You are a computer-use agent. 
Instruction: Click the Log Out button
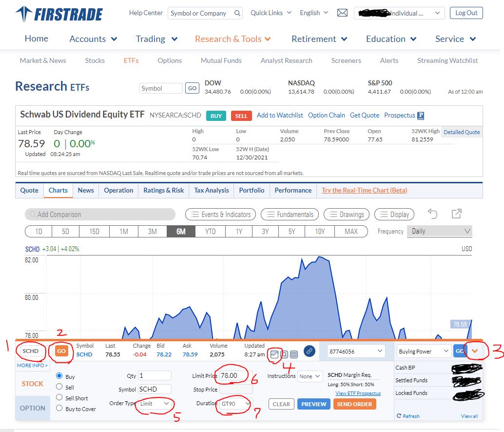[466, 13]
